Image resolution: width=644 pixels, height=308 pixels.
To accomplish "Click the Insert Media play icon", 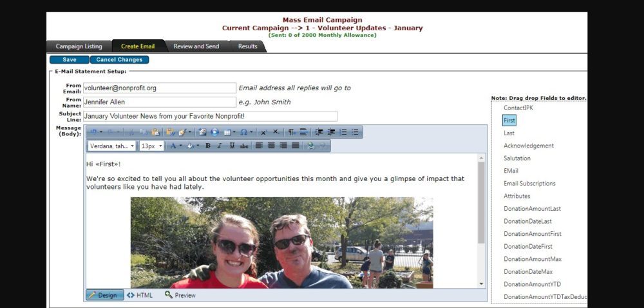I will coord(215,132).
